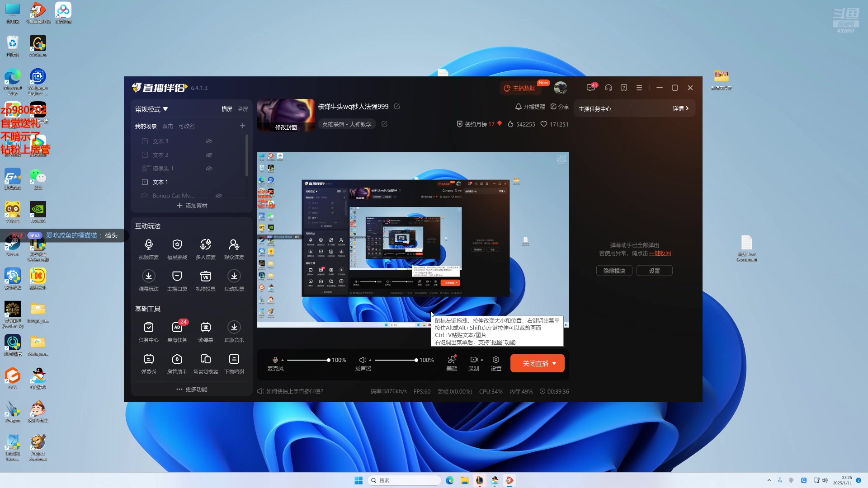Open 互动投票 interactive voting
The image size is (868, 488).
point(234,281)
